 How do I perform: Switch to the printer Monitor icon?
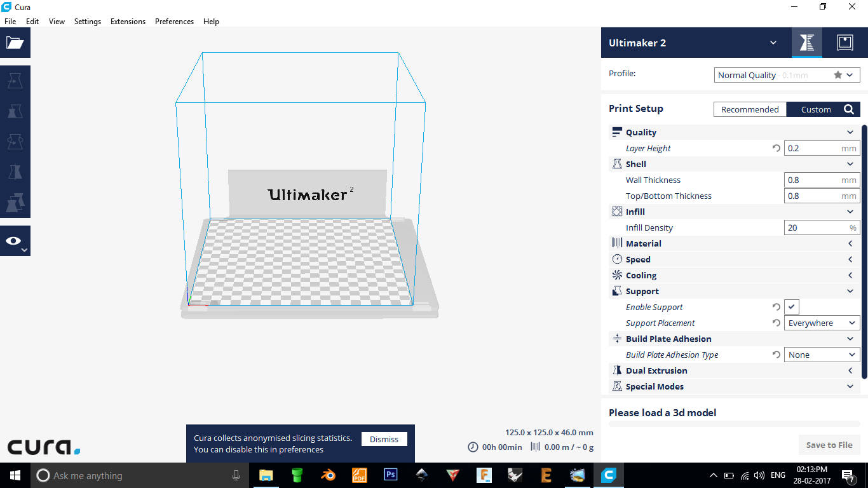[844, 43]
